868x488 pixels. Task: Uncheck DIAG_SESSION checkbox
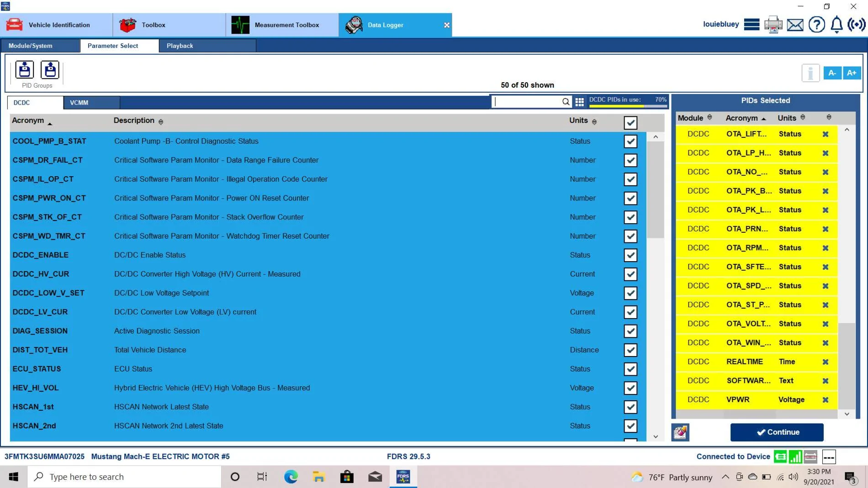pos(630,331)
